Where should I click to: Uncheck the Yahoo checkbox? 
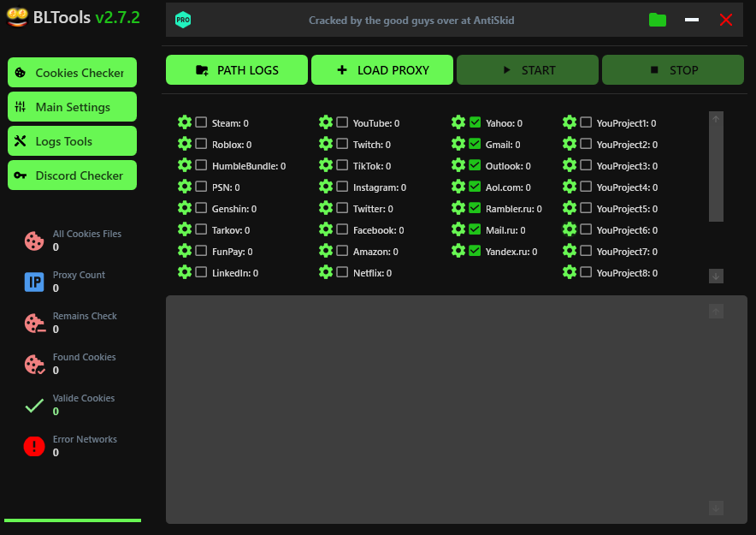[x=475, y=122]
